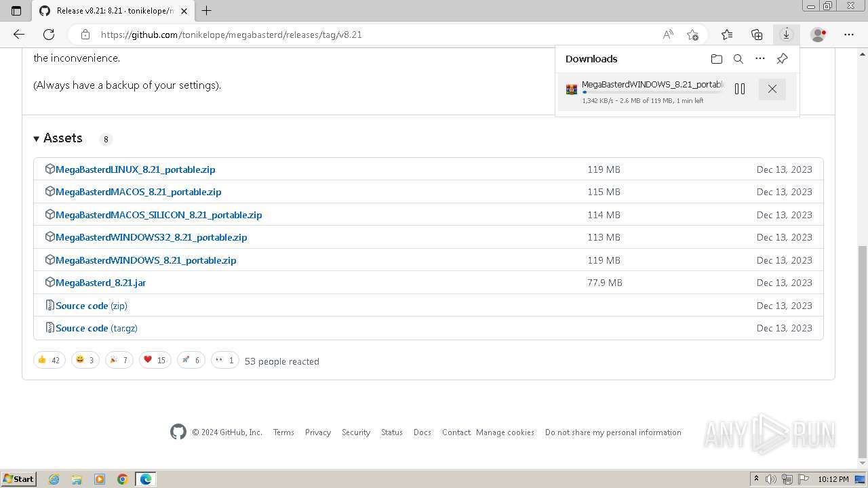React with laugh emoji
This screenshot has height=488, width=868.
click(x=85, y=360)
